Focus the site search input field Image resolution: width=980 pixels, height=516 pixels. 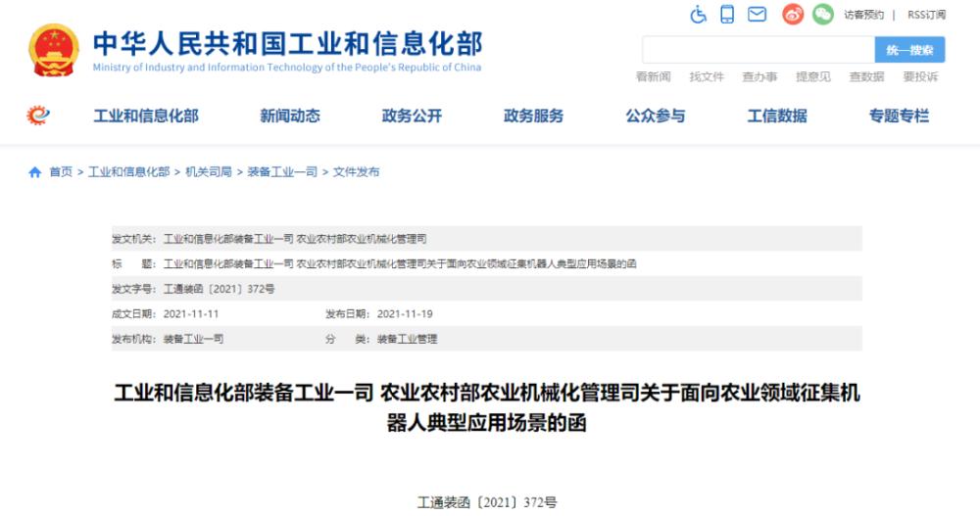pyautogui.click(x=759, y=50)
